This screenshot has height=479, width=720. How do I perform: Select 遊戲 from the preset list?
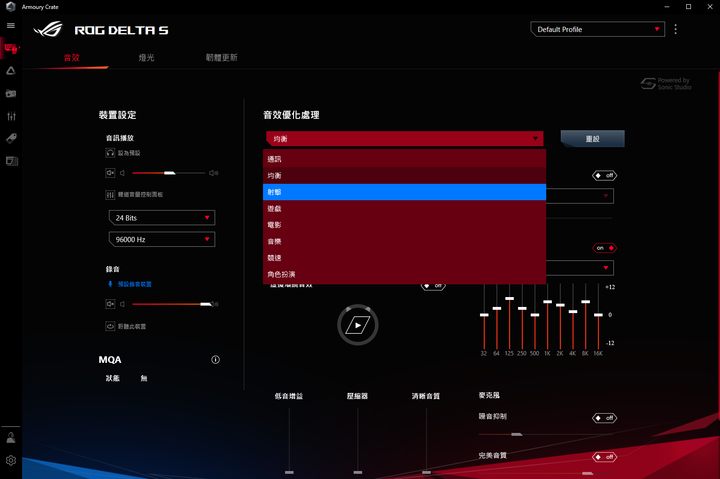[x=405, y=209]
